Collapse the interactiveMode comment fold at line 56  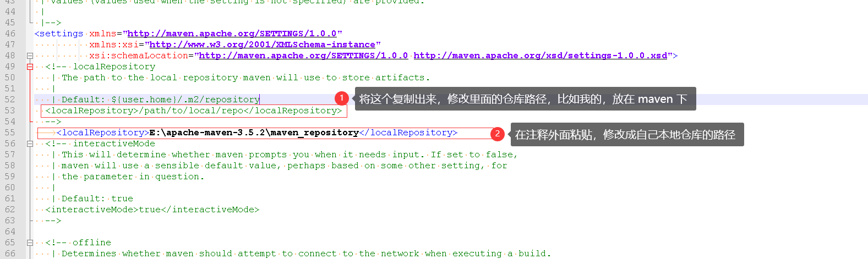(30, 144)
